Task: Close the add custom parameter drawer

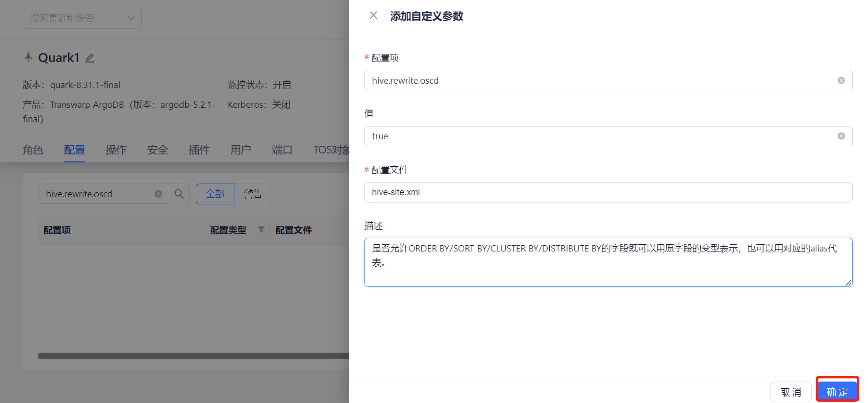Action: 373,15
